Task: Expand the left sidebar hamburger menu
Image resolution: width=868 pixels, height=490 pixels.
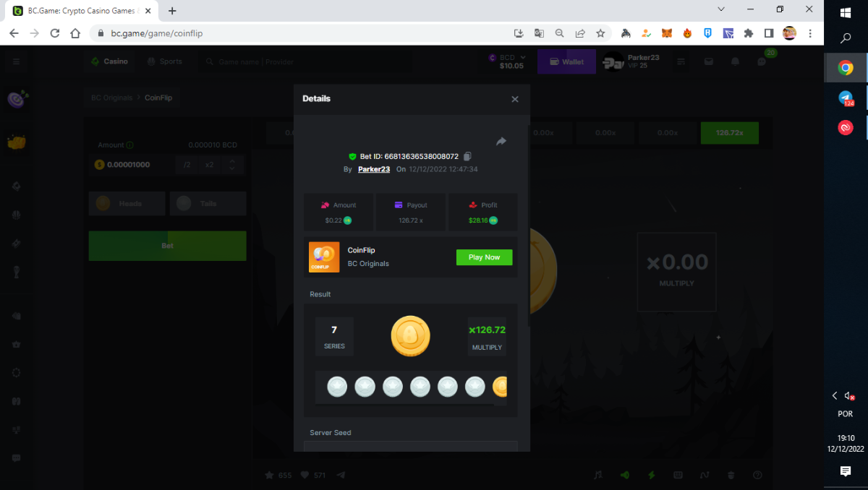Action: (16, 62)
